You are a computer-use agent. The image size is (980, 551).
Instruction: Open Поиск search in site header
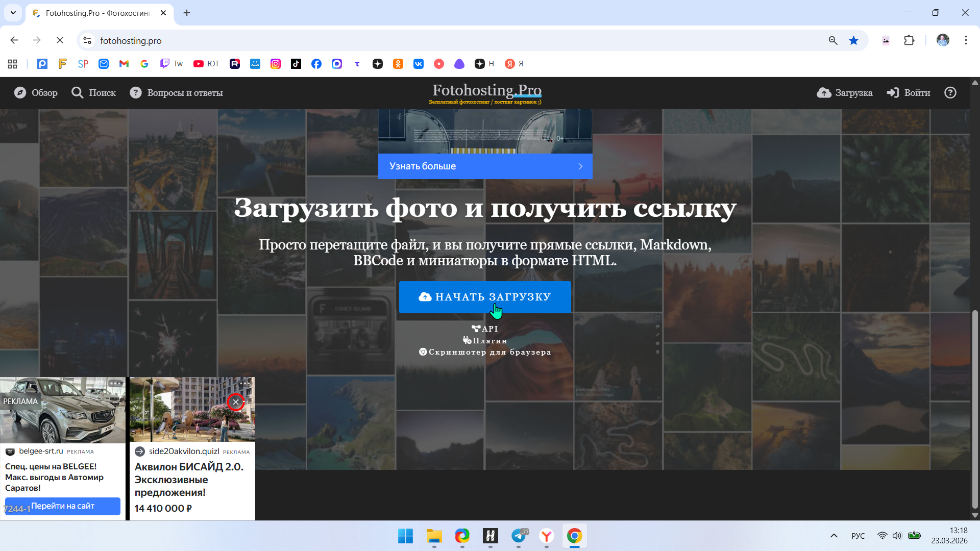94,93
